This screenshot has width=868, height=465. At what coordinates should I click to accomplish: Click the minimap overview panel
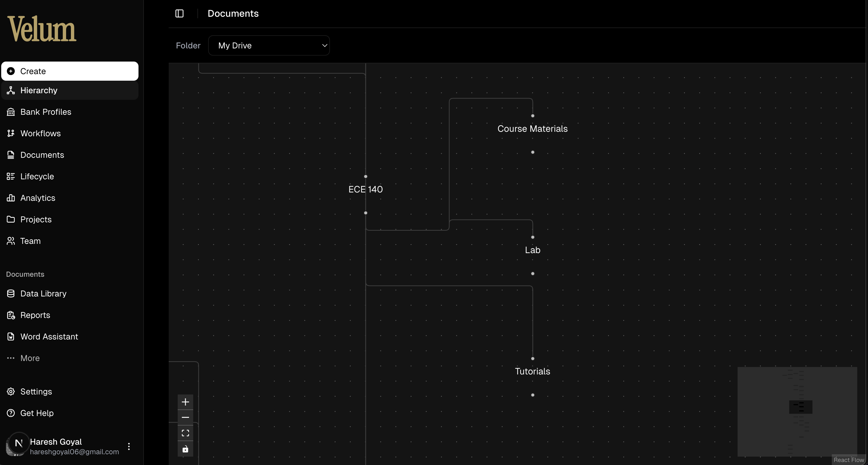coord(797,412)
